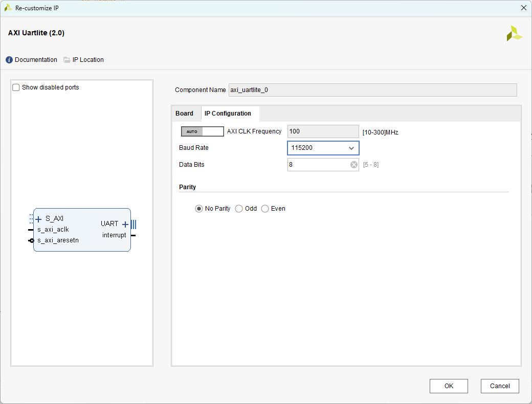Click the Xilinx logo in header
Screen dimensions: 532x404
(514, 33)
